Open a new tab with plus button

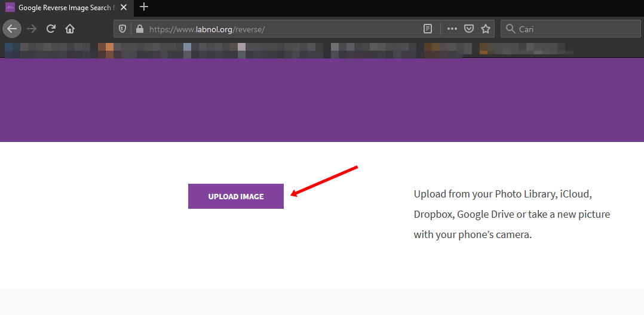[x=144, y=7]
